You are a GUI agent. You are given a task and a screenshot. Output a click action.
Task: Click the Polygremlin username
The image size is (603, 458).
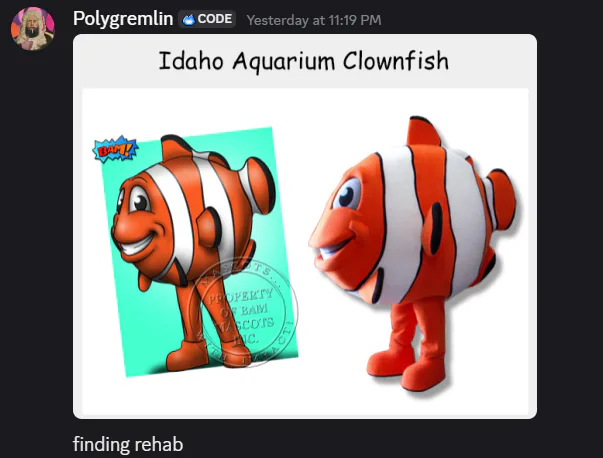tap(123, 19)
